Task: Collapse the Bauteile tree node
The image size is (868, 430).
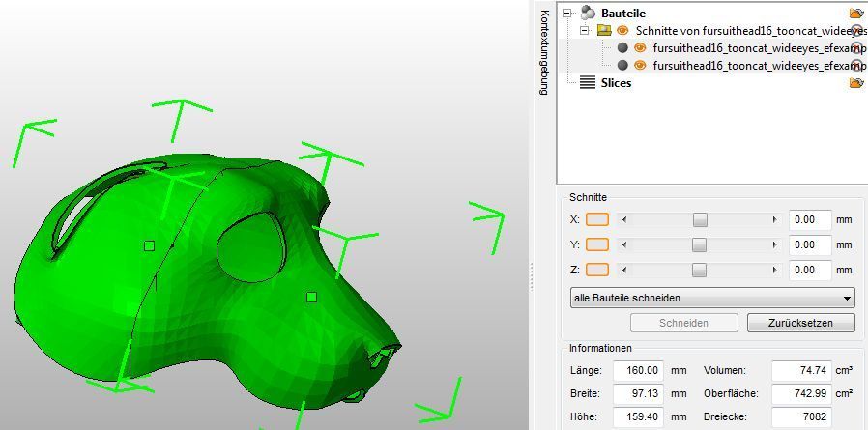Action: click(x=567, y=14)
